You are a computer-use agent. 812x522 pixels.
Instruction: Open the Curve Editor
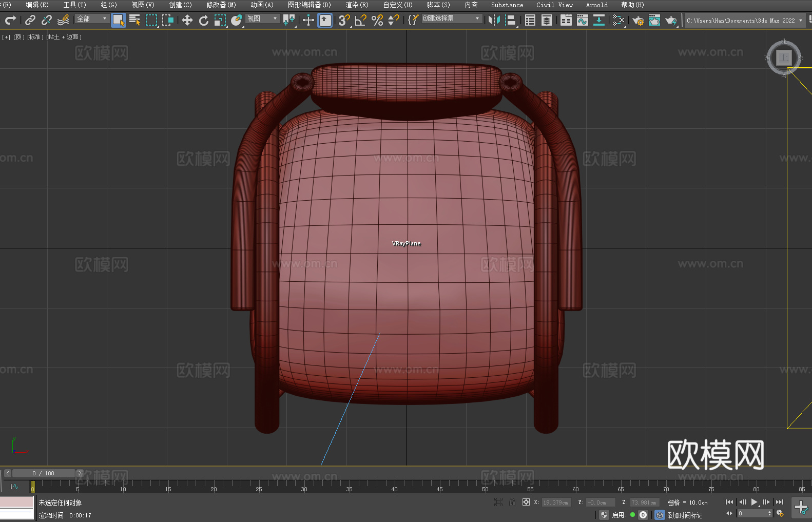(583, 20)
